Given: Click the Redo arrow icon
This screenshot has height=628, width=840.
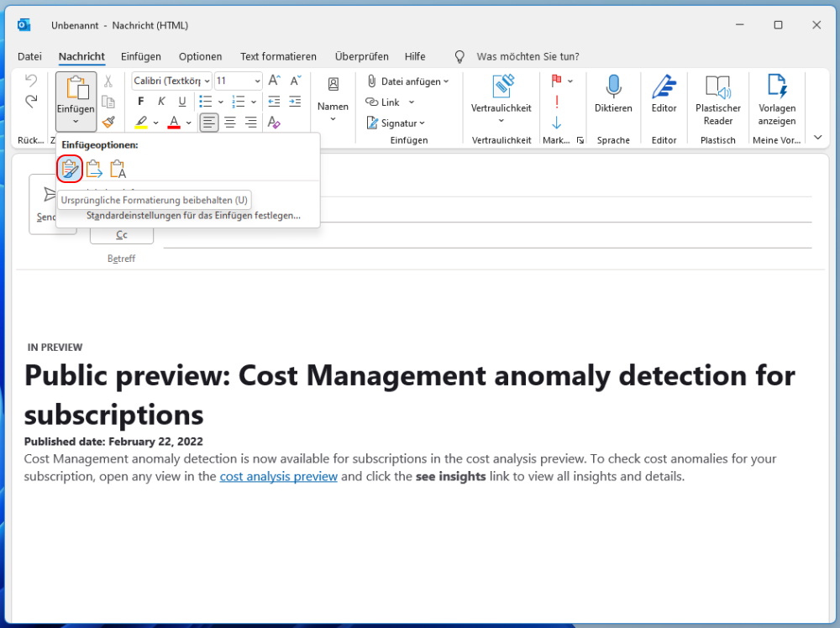Looking at the screenshot, I should [31, 102].
